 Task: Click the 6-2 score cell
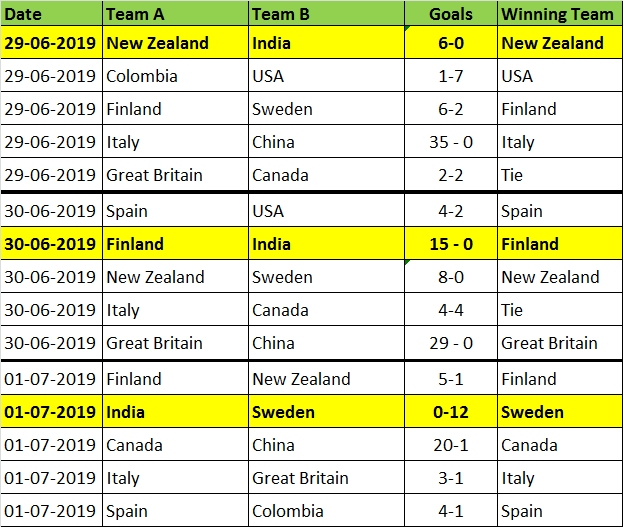pyautogui.click(x=451, y=109)
